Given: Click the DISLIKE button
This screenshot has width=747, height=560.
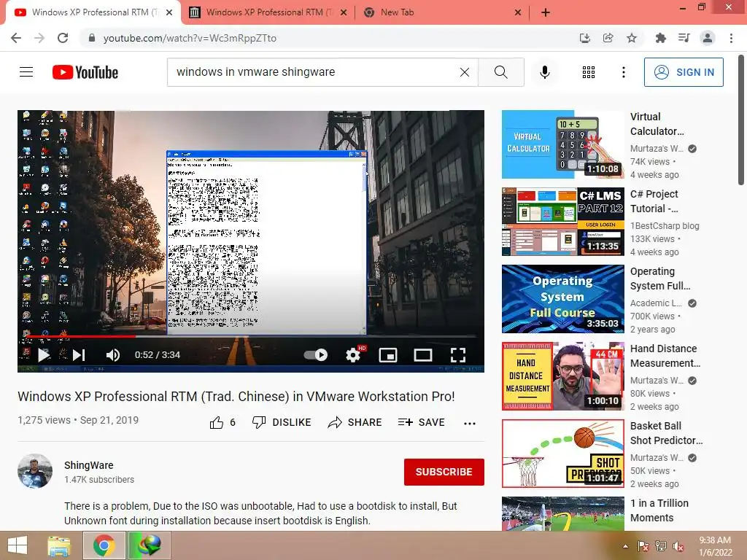Looking at the screenshot, I should pyautogui.click(x=282, y=422).
